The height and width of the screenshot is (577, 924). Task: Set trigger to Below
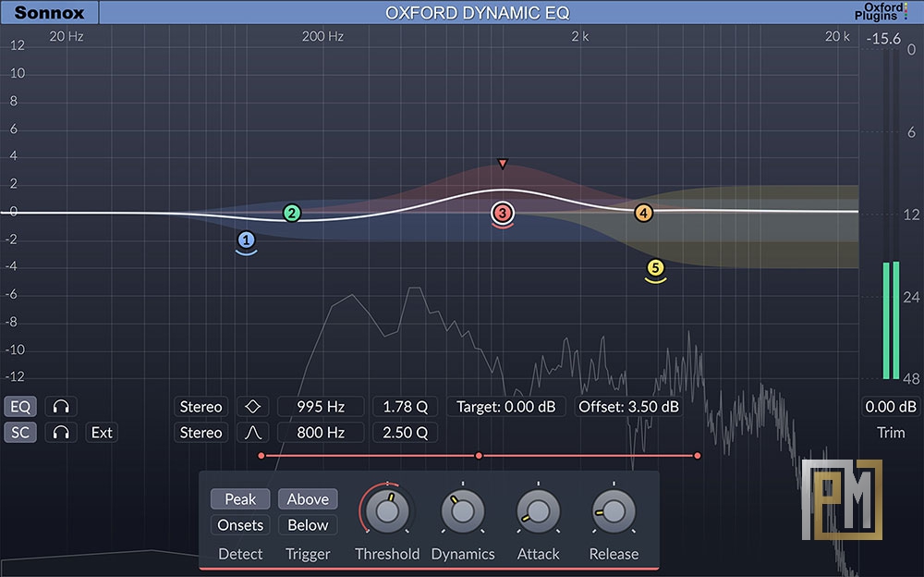308,525
